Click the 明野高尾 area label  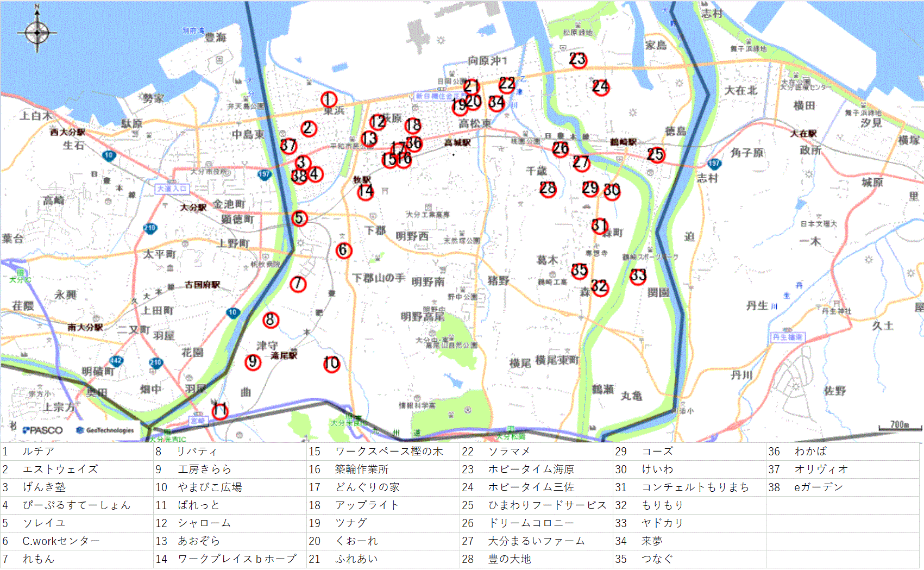(x=423, y=316)
